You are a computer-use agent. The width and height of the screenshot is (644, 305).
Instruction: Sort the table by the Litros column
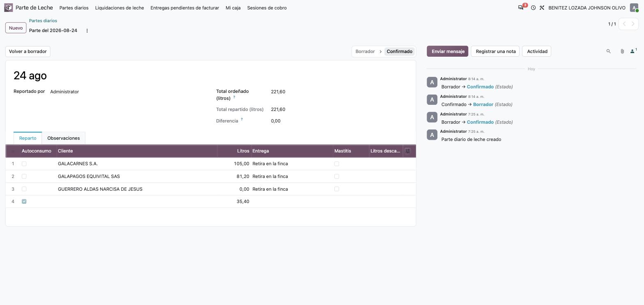coord(234,151)
